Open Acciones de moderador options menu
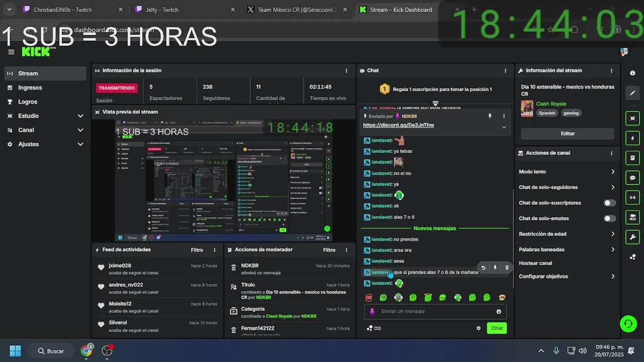644x362 pixels. pyautogui.click(x=346, y=250)
